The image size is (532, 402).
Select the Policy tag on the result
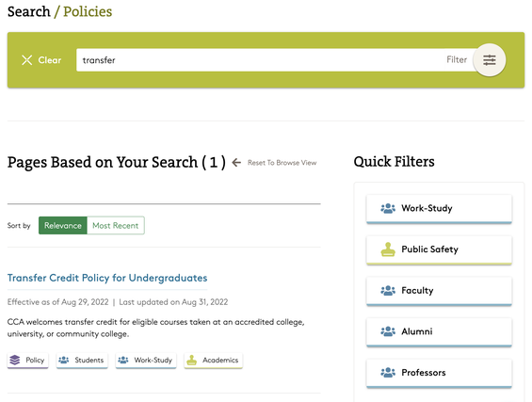tap(28, 361)
